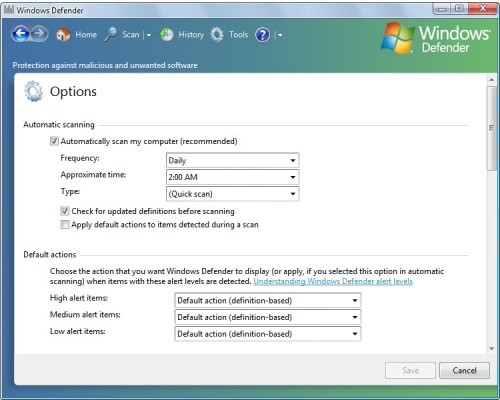Click the History toolbar label
The height and width of the screenshot is (400, 500).
(191, 34)
